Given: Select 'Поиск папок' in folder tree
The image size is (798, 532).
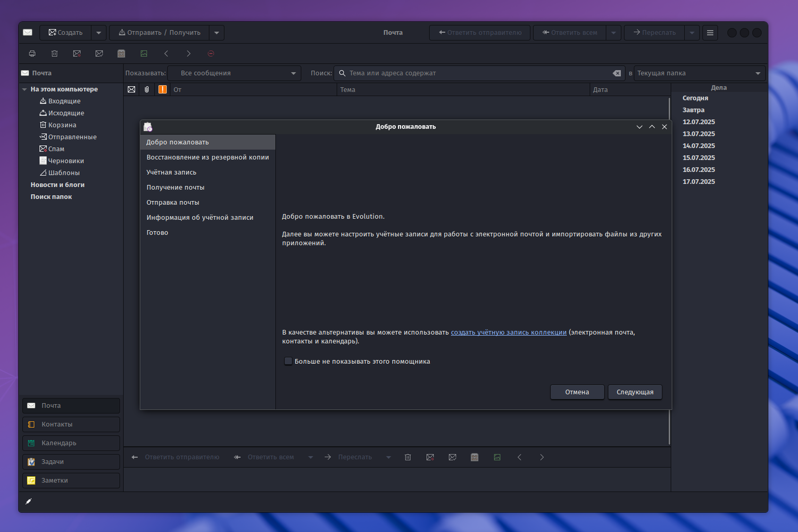Looking at the screenshot, I should pyautogui.click(x=51, y=197).
